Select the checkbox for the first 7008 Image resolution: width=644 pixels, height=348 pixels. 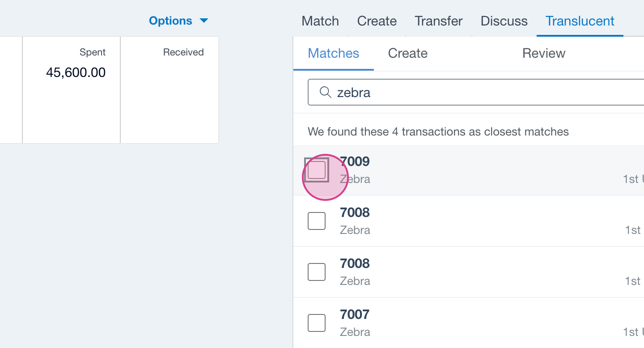click(x=317, y=221)
